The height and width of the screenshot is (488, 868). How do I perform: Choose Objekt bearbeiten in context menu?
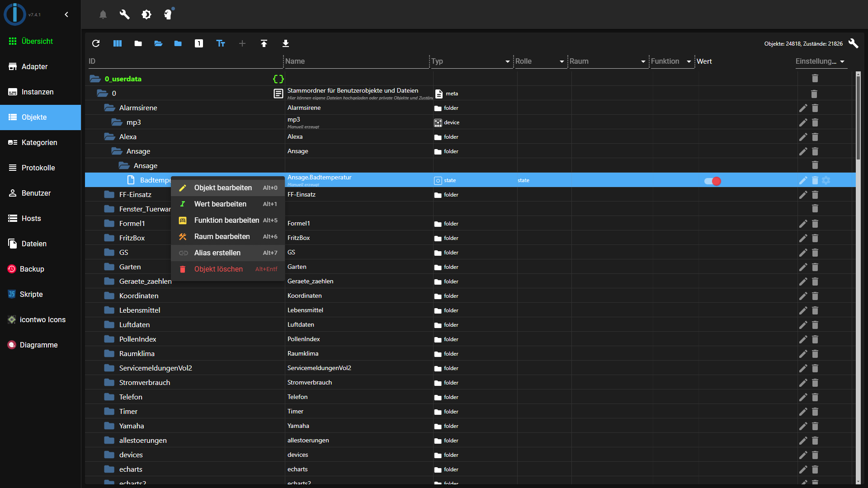click(228, 188)
